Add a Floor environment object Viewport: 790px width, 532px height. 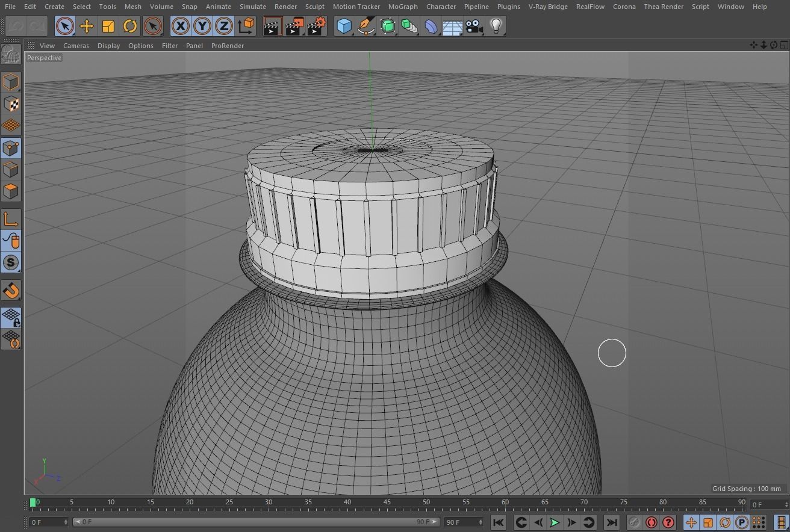tap(453, 26)
